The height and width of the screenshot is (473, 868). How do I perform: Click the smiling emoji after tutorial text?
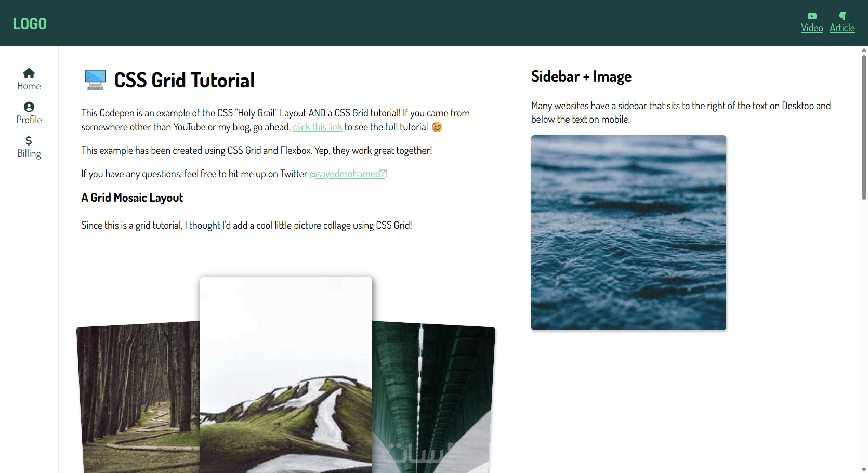[437, 127]
